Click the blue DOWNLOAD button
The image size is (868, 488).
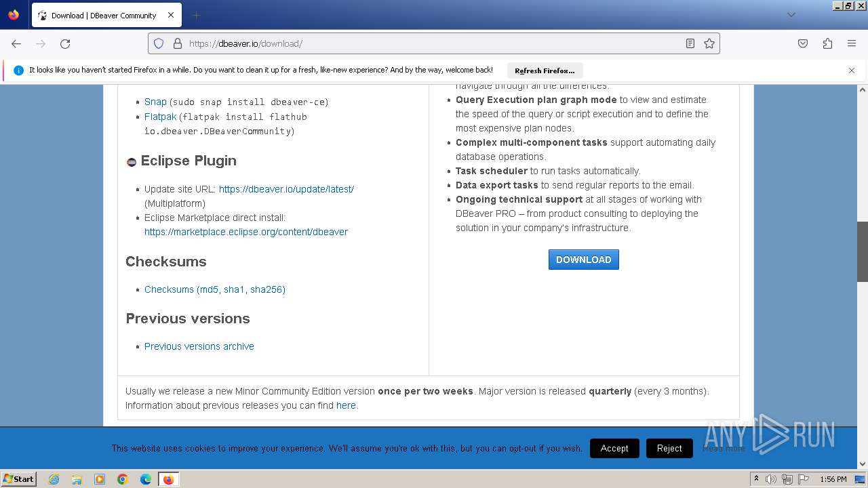[584, 260]
